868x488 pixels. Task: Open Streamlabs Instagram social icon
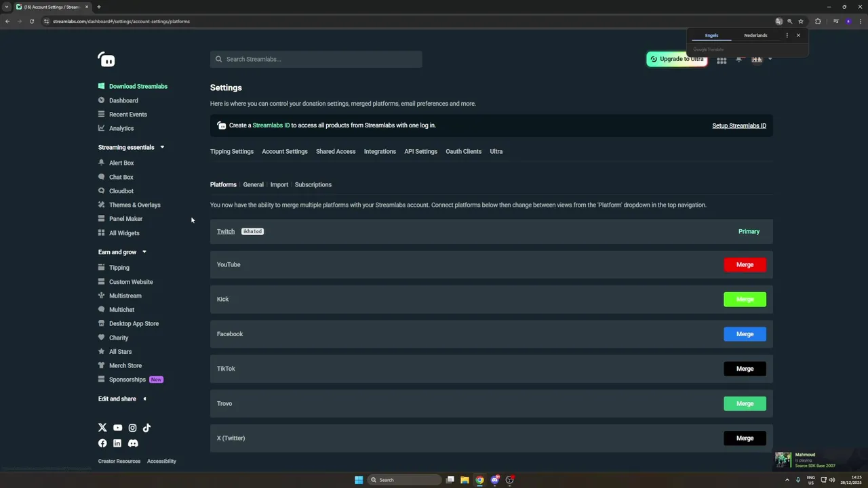coord(132,428)
